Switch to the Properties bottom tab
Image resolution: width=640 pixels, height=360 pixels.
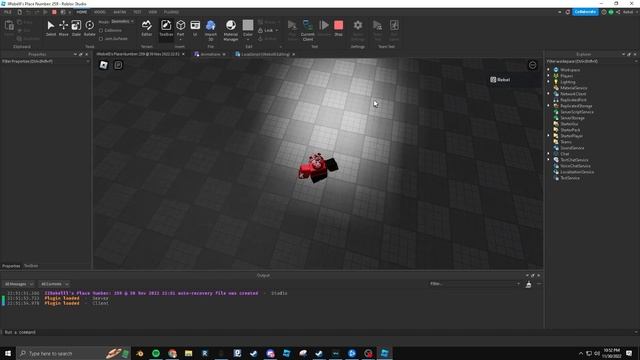(x=11, y=266)
